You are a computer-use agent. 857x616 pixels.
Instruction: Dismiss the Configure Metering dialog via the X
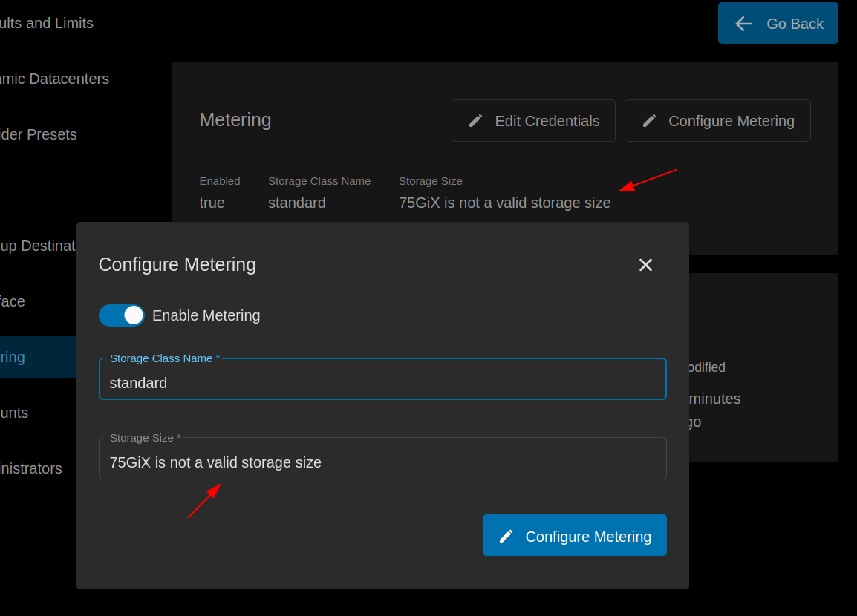(645, 265)
